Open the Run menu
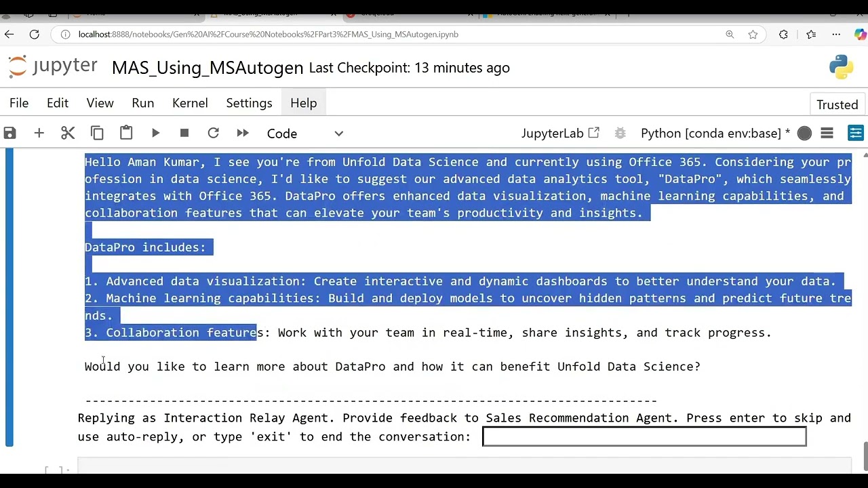The image size is (868, 488). click(142, 103)
